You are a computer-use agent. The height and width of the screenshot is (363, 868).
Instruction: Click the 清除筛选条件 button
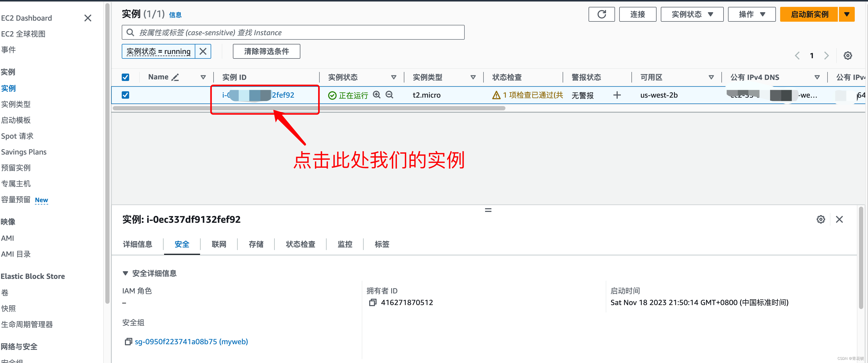[x=266, y=51]
